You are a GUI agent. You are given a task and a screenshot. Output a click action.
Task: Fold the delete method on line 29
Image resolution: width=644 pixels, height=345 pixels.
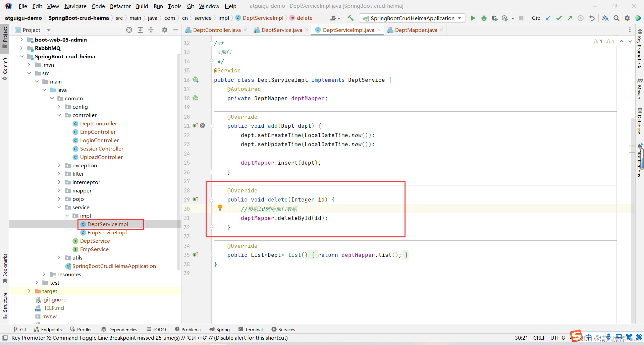pyautogui.click(x=212, y=200)
